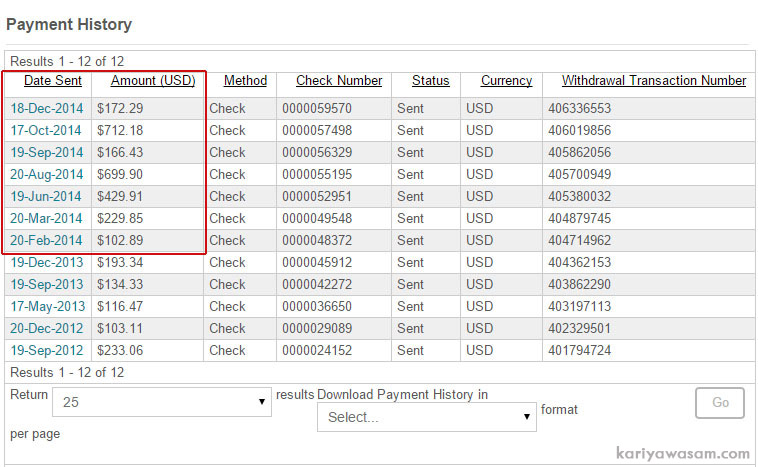This screenshot has width=758, height=467.
Task: Sort by Method column header
Action: tap(245, 81)
